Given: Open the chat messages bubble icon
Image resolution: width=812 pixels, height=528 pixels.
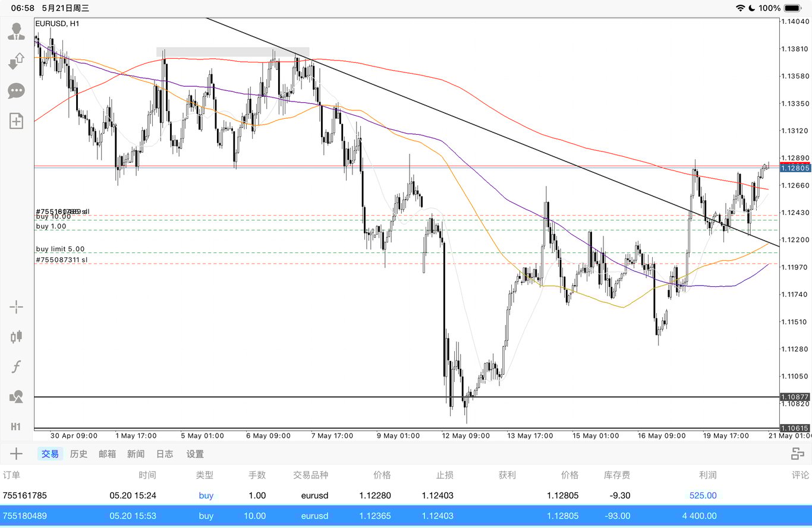Looking at the screenshot, I should click(16, 91).
